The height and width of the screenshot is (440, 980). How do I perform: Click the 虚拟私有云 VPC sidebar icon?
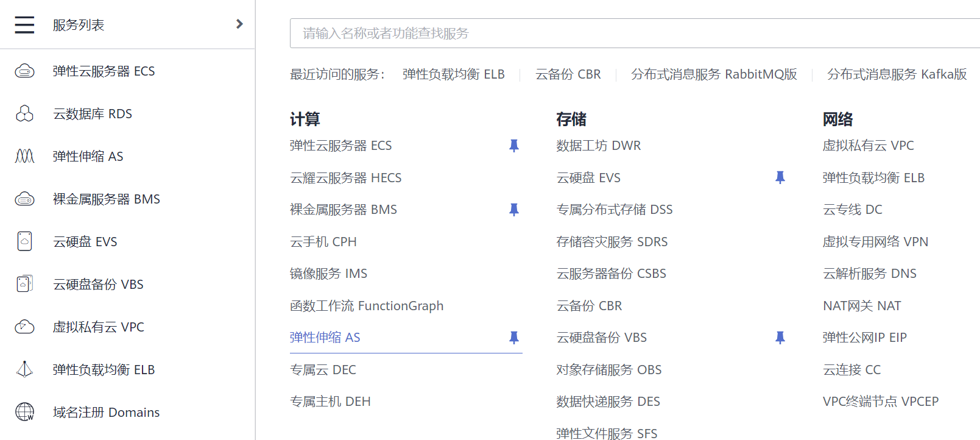pos(24,327)
